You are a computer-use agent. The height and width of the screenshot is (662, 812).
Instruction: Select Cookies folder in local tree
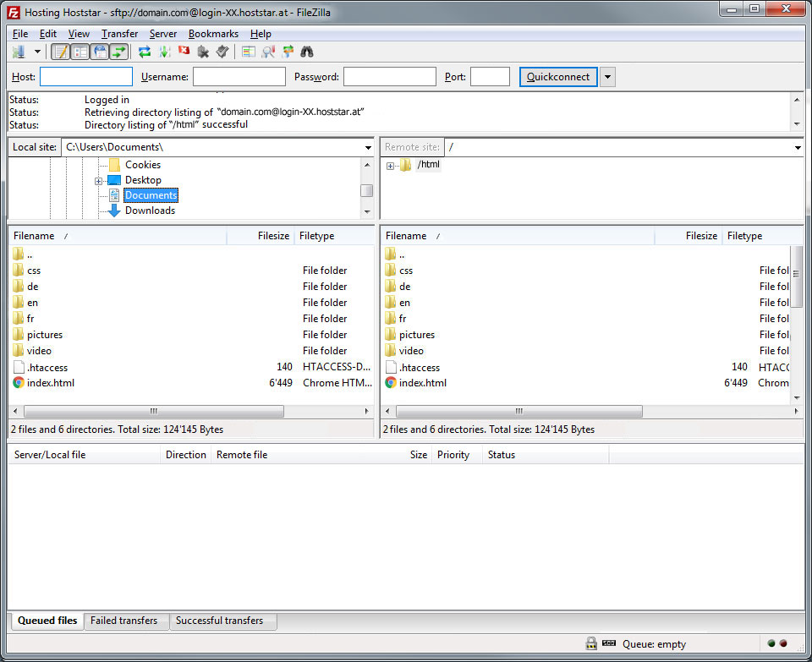(142, 165)
